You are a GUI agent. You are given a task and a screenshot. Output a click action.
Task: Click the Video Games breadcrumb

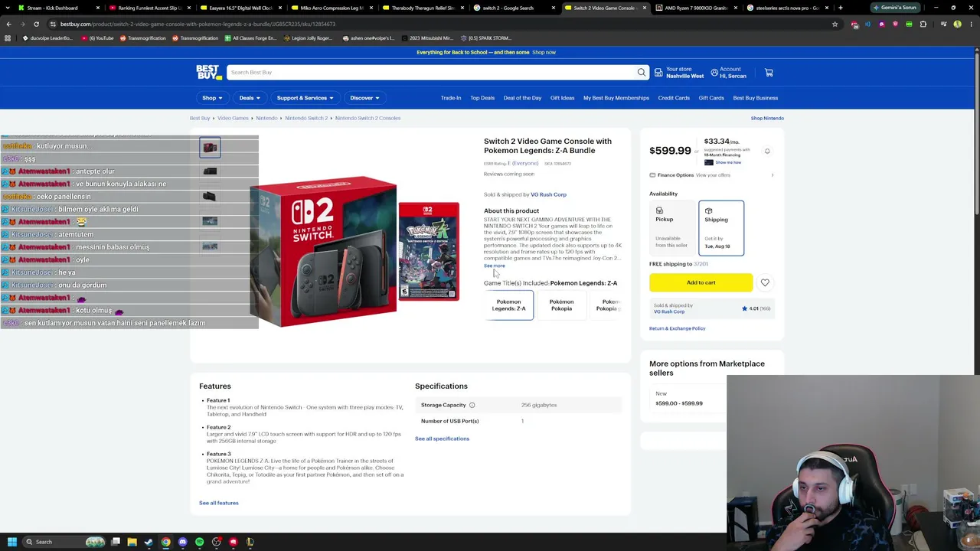click(x=233, y=118)
